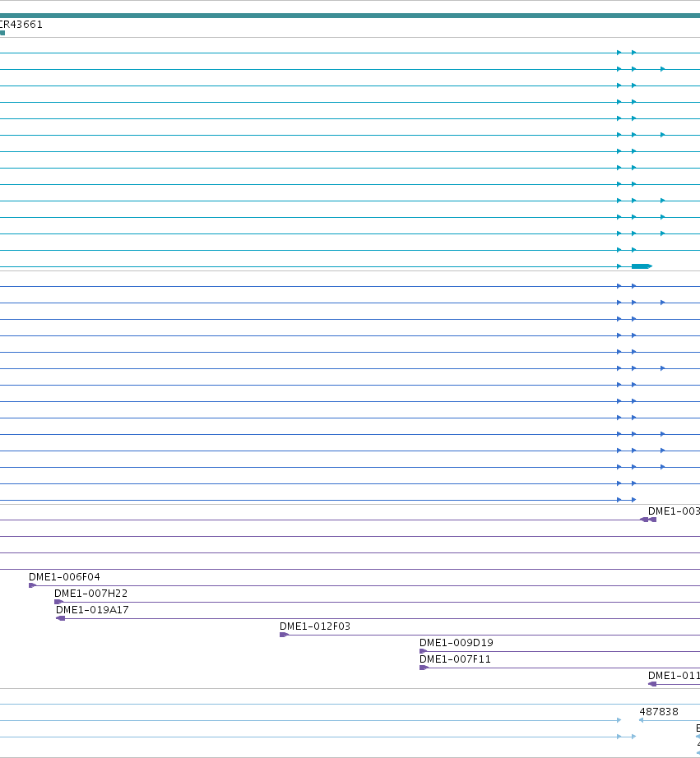Click the DME1-007F11 label

455,659
